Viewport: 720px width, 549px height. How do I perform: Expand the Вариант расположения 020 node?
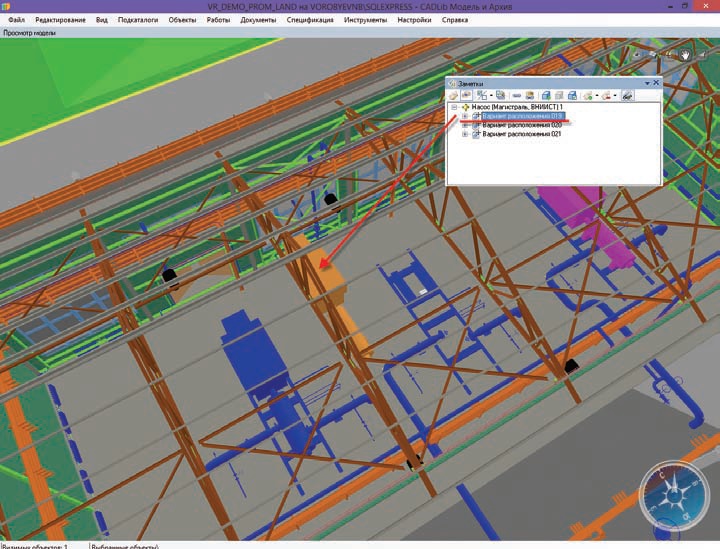465,125
